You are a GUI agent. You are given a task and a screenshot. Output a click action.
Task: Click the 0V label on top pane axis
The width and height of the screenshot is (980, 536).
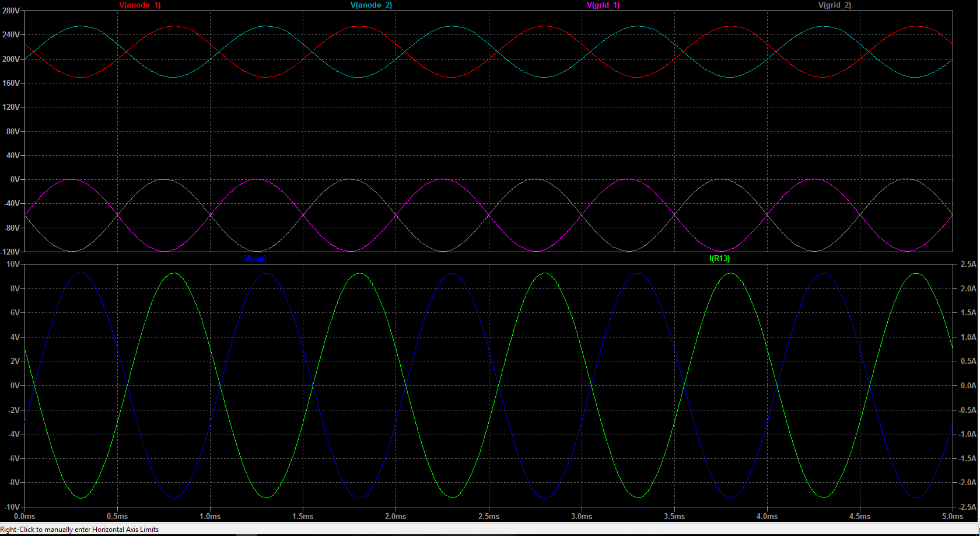pyautogui.click(x=15, y=180)
